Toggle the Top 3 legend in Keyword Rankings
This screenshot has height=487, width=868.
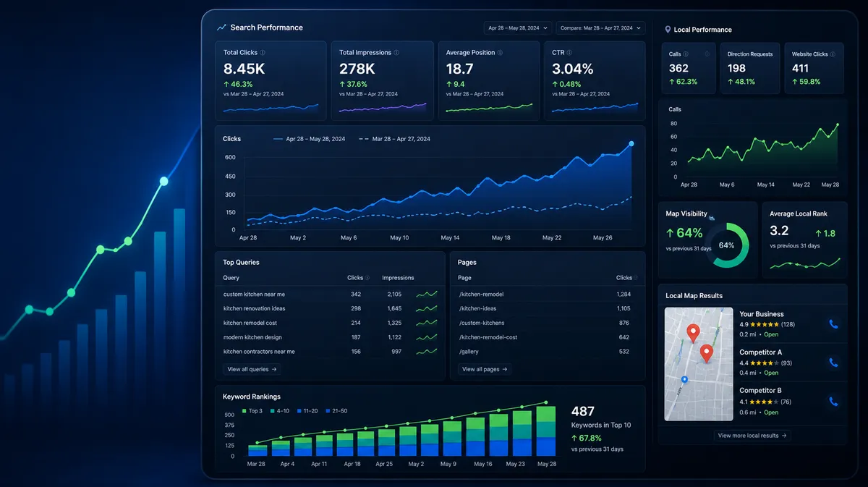coord(251,411)
